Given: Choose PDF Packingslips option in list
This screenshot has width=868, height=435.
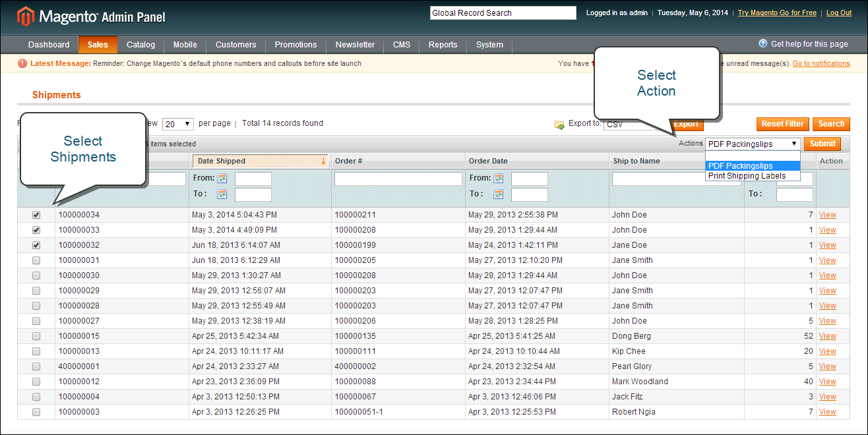Looking at the screenshot, I should [x=753, y=166].
